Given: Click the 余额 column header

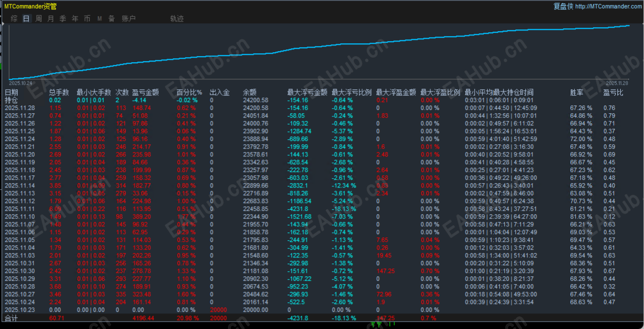Looking at the screenshot, I should [250, 93].
